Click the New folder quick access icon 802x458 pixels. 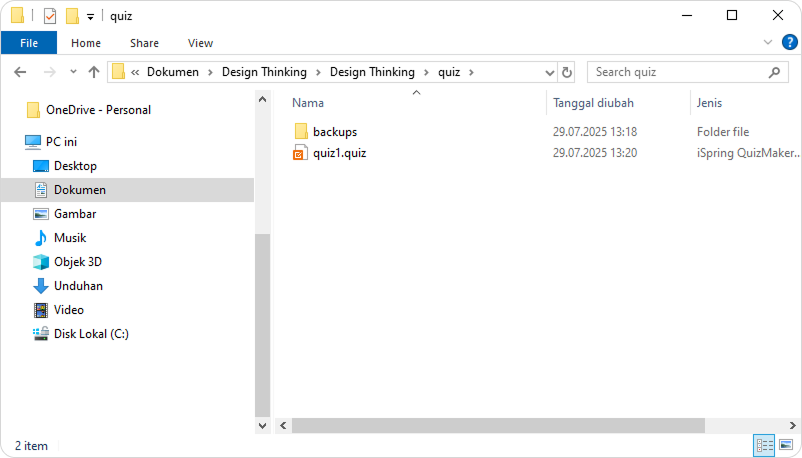pyautogui.click(x=72, y=16)
